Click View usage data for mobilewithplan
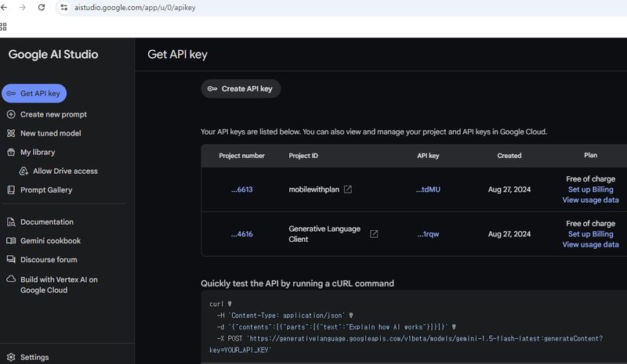The height and width of the screenshot is (364, 627). pos(591,200)
